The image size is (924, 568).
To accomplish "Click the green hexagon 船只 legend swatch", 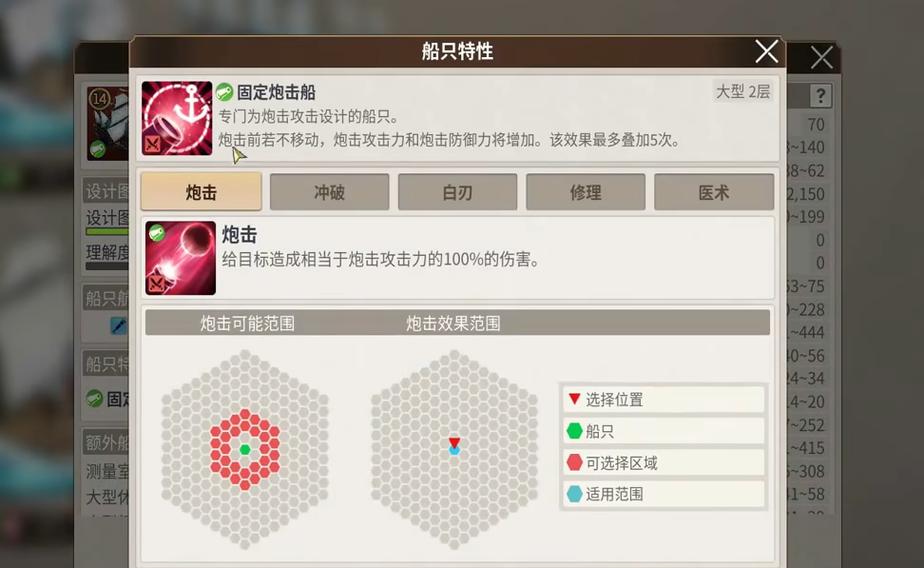I will click(x=574, y=431).
